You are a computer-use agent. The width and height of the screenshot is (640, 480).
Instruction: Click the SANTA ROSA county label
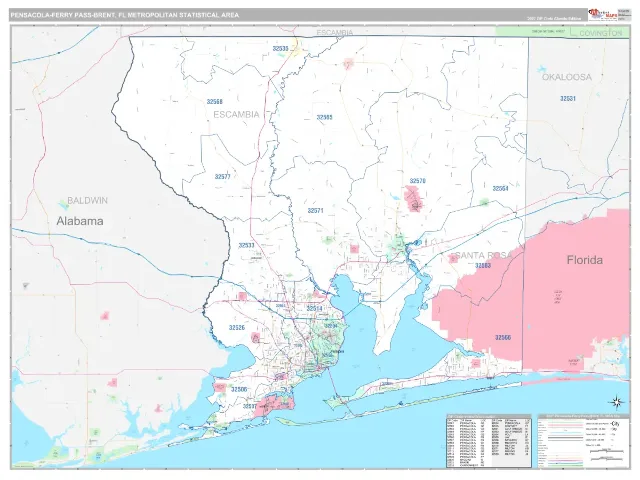[483, 256]
